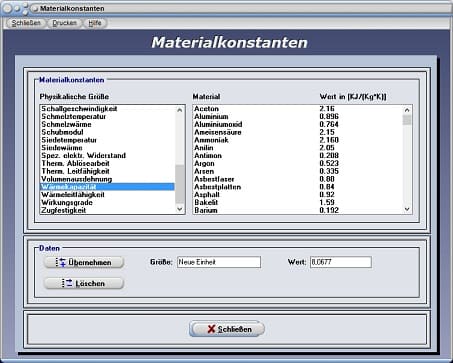Select Anilin in the material list

click(298, 148)
